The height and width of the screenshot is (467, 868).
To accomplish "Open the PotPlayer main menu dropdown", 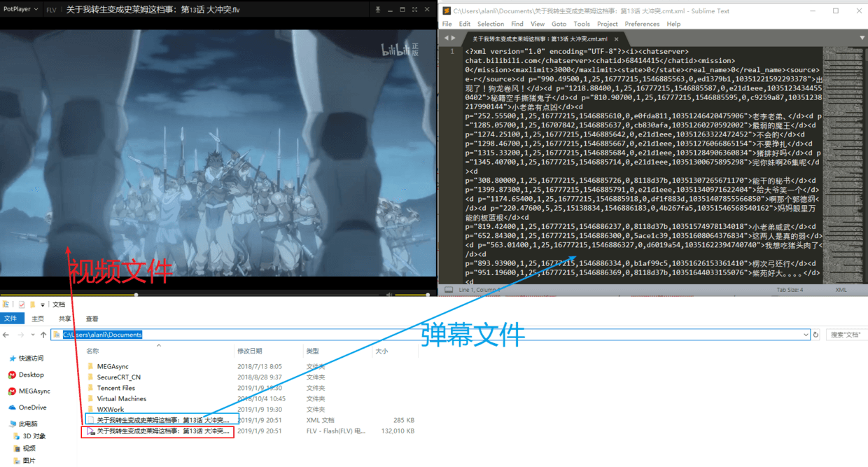I will [x=21, y=10].
